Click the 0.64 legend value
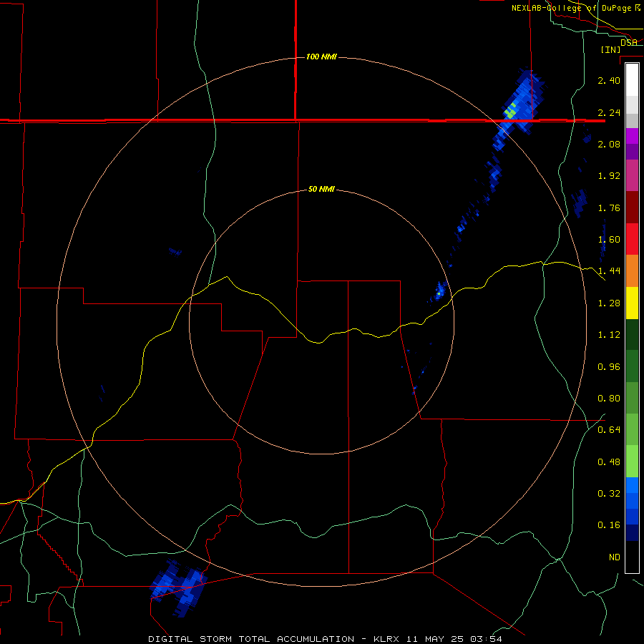The image size is (644, 644). 609,430
